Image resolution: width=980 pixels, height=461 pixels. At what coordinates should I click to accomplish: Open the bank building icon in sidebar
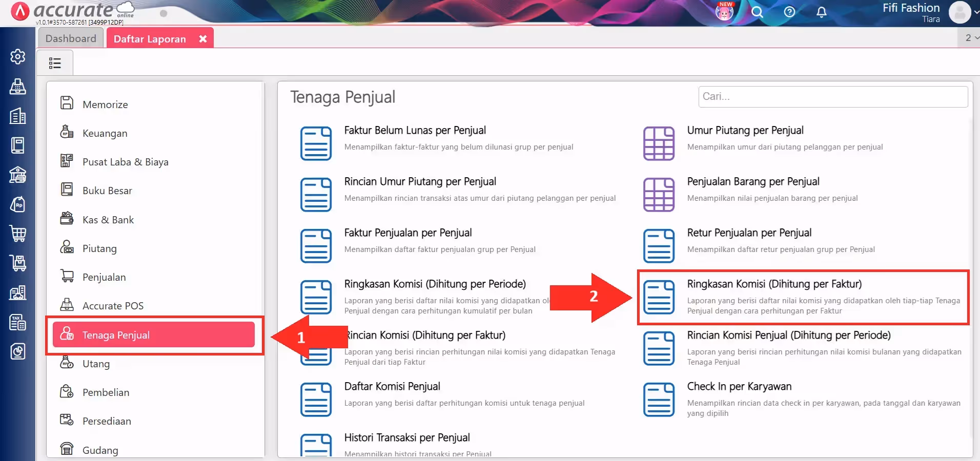[18, 175]
